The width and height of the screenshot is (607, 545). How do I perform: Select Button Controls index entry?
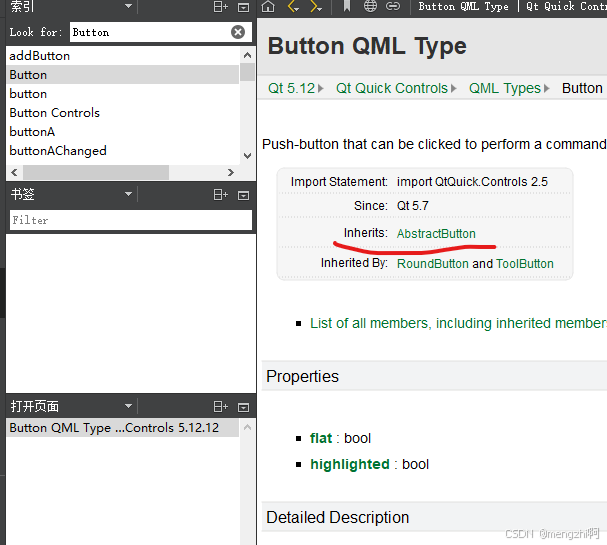coord(123,113)
